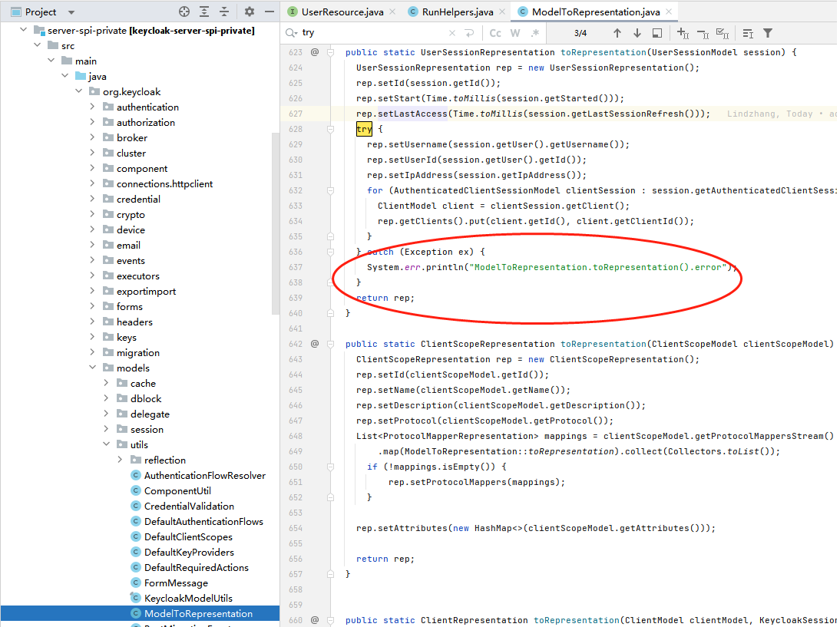Toggle Regex (.*) search option

tap(534, 33)
